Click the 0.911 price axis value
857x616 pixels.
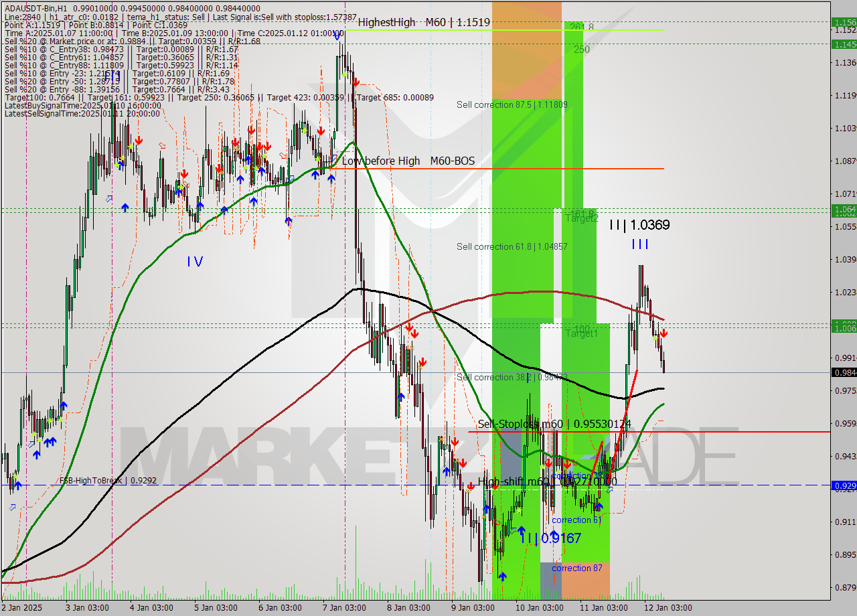845,522
